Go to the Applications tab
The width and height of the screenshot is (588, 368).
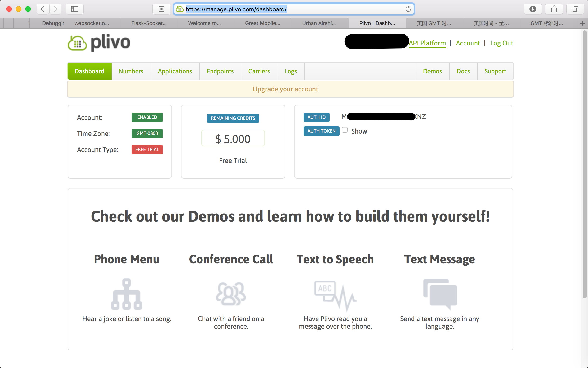175,71
